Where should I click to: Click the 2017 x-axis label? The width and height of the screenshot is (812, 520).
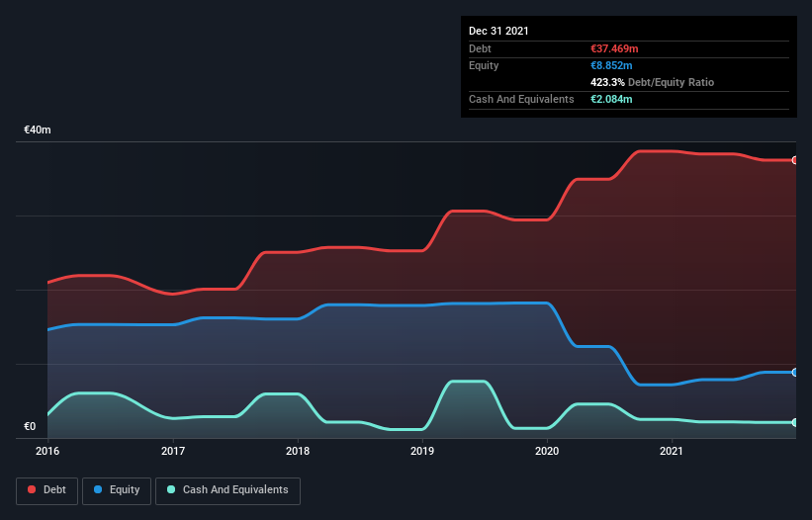point(173,451)
